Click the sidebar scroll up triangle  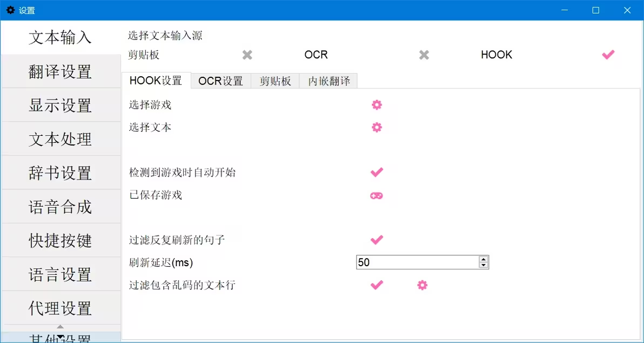tap(61, 327)
